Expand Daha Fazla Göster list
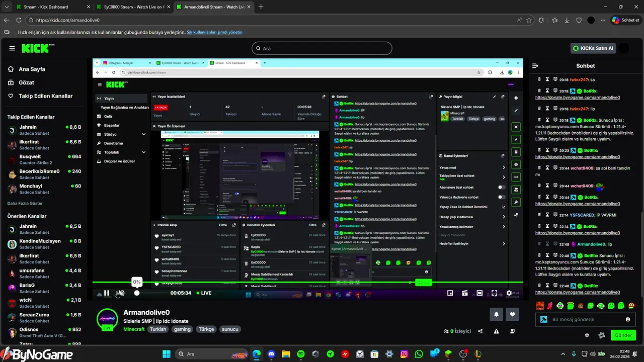Viewport: 644px width, 362px height. click(x=25, y=204)
